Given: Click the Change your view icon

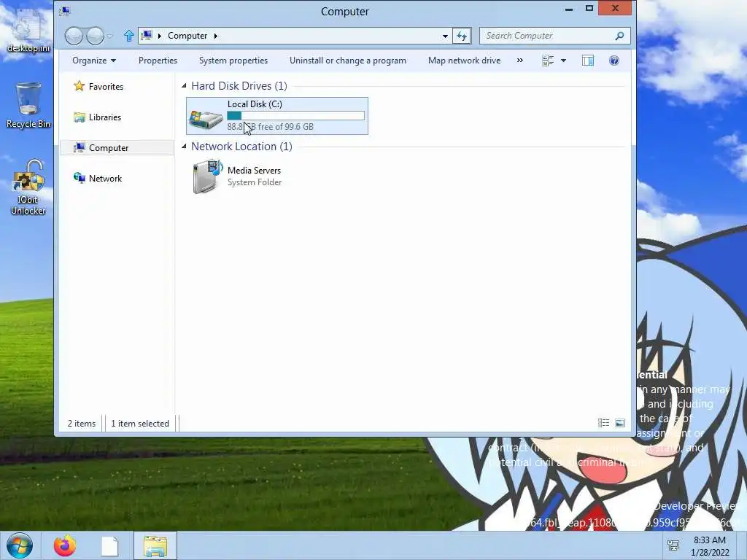Looking at the screenshot, I should 548,61.
